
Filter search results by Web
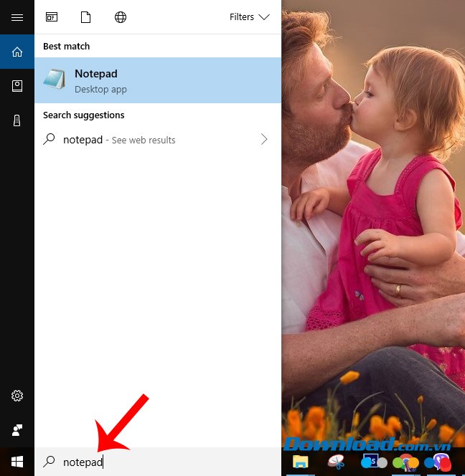(121, 17)
